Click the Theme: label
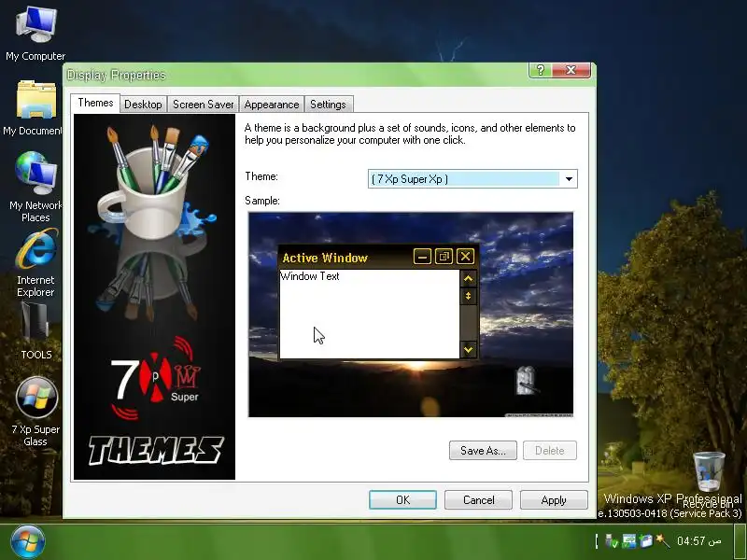This screenshot has height=560, width=747. click(x=261, y=176)
